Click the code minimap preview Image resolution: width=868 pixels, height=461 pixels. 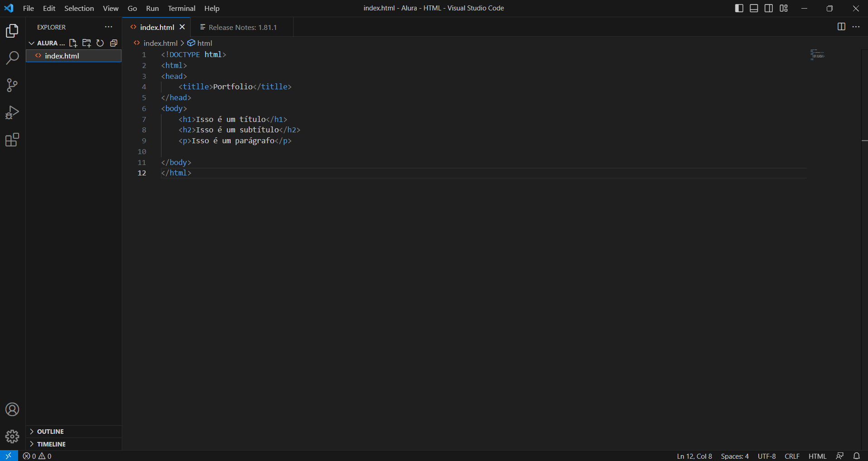817,55
